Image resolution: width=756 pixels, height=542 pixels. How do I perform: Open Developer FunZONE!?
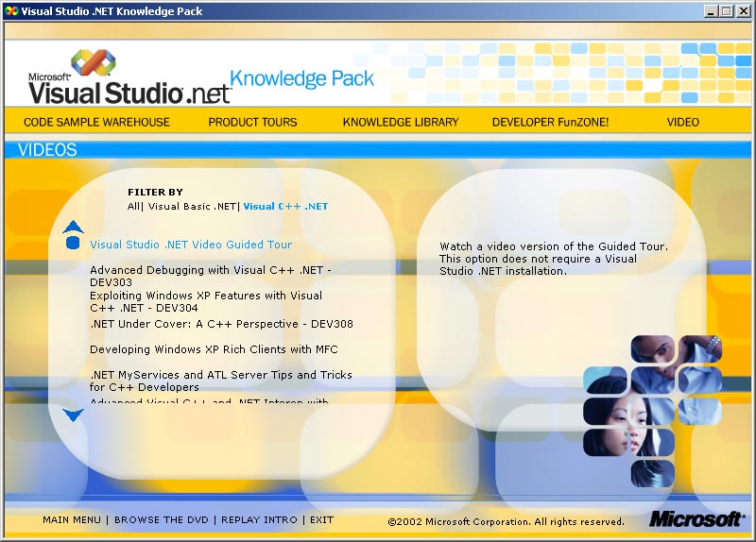(551, 123)
